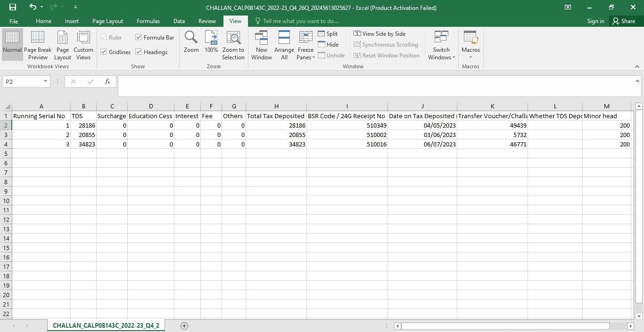Open the Switch Windows dropdown
The height and width of the screenshot is (332, 644).
click(441, 45)
